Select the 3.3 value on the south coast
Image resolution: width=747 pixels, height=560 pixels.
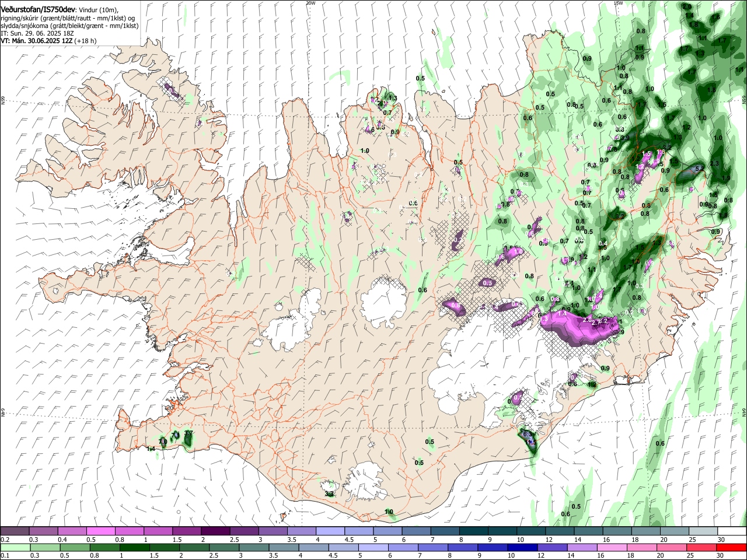tap(329, 494)
